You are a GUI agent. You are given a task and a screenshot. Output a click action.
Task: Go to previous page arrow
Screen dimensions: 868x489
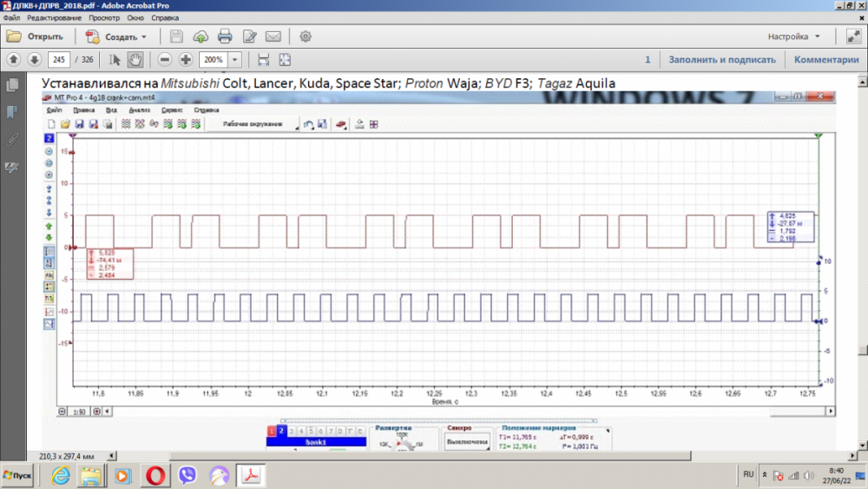(14, 60)
